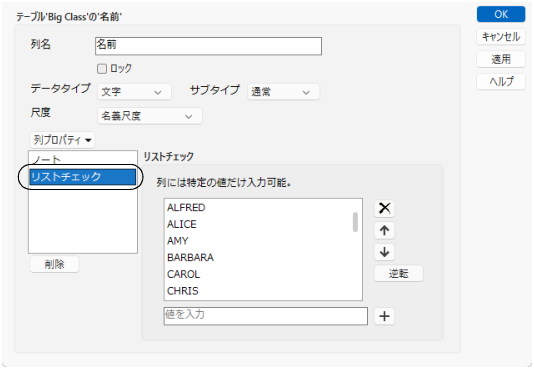This screenshot has width=534, height=369.
Task: Open the サブタイプ dropdown showing 通常
Action: pyautogui.click(x=283, y=92)
